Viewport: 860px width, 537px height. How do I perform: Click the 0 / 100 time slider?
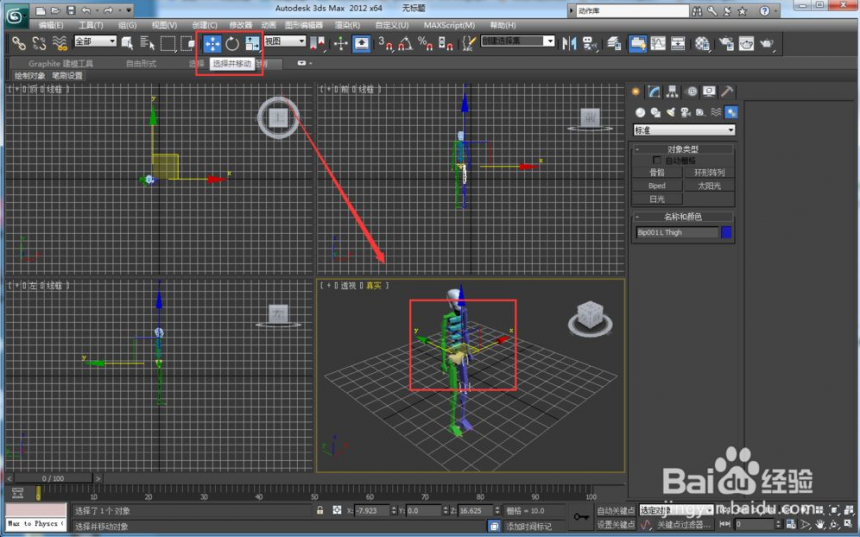tap(53, 478)
